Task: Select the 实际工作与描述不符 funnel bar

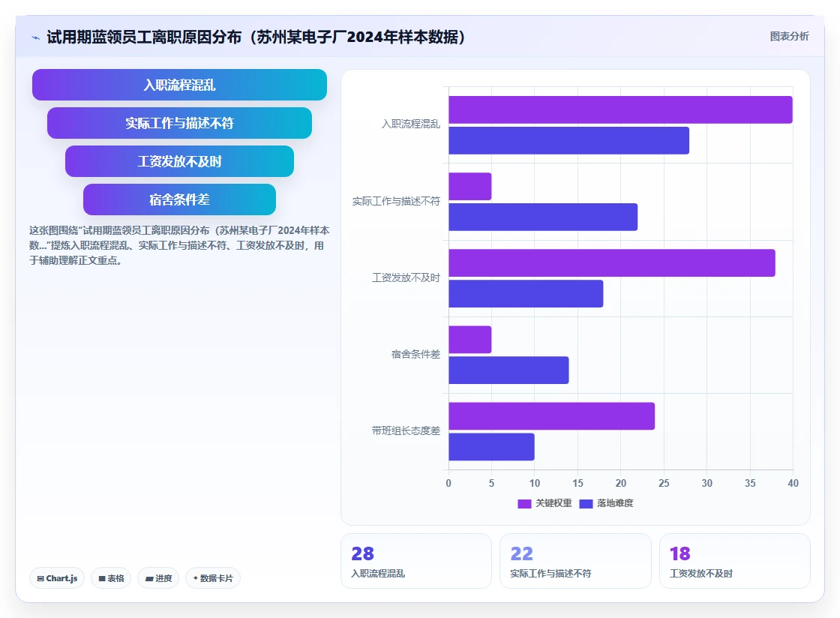Action: (x=179, y=123)
